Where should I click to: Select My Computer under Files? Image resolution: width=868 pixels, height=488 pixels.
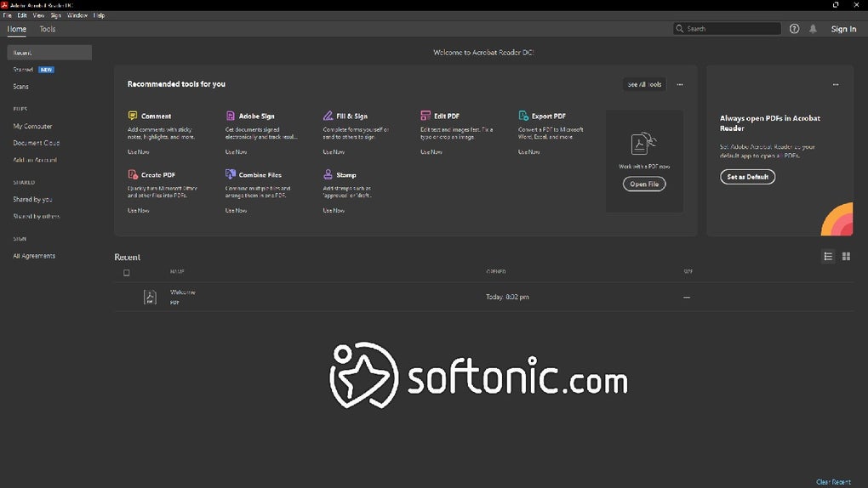tap(32, 126)
